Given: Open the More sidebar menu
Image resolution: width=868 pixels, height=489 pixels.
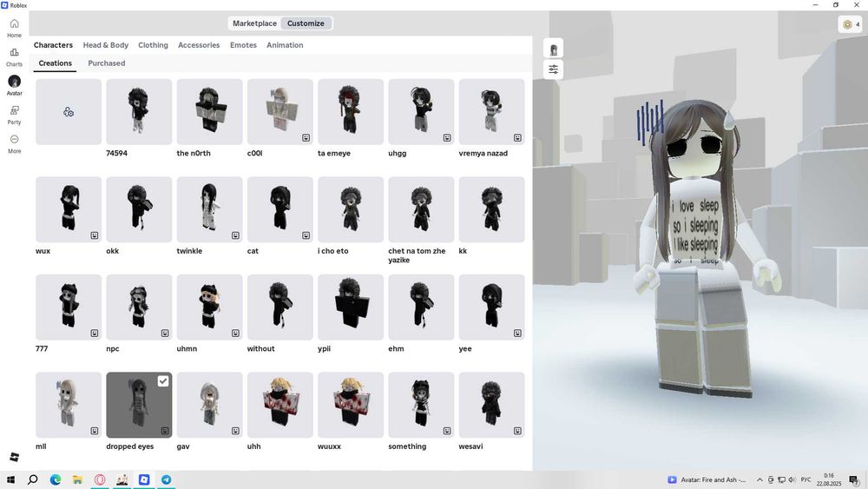Looking at the screenshot, I should 15,143.
